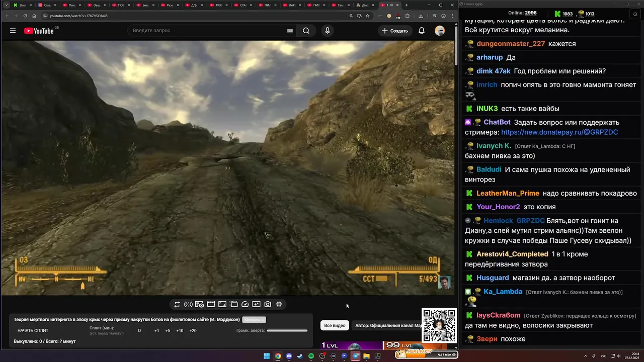
Task: Click the Создать create button
Action: click(395, 31)
